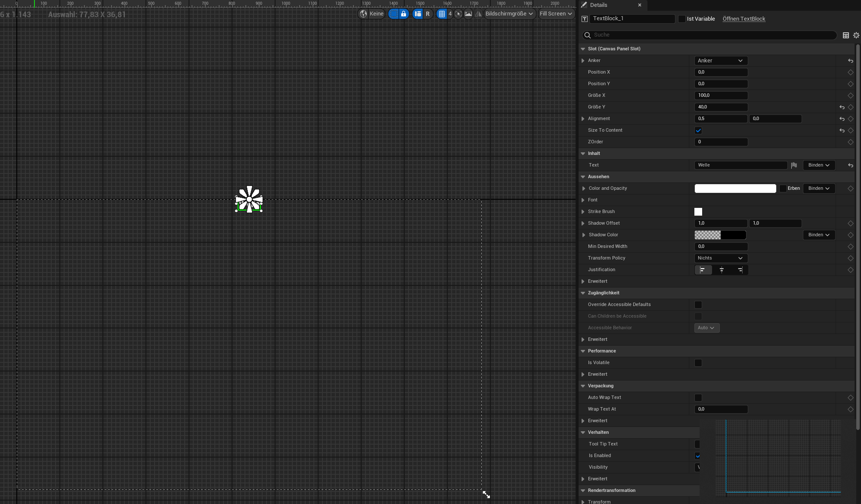Expand the Font property row

click(x=583, y=200)
